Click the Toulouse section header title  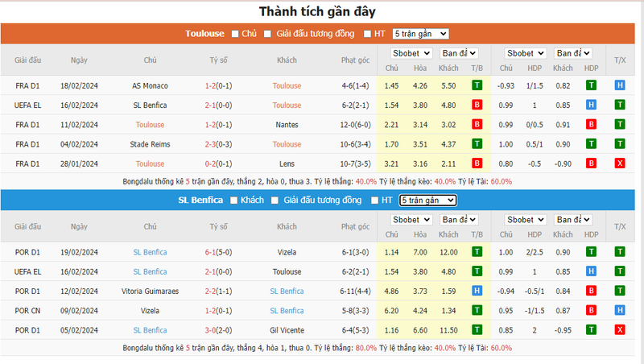204,34
